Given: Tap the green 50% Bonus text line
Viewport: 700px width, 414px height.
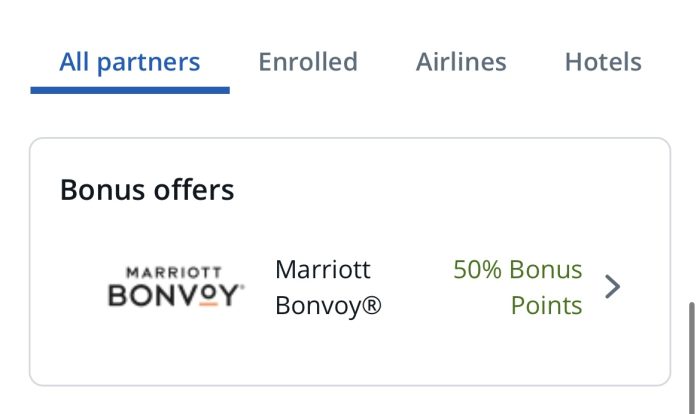Looking at the screenshot, I should tap(518, 269).
